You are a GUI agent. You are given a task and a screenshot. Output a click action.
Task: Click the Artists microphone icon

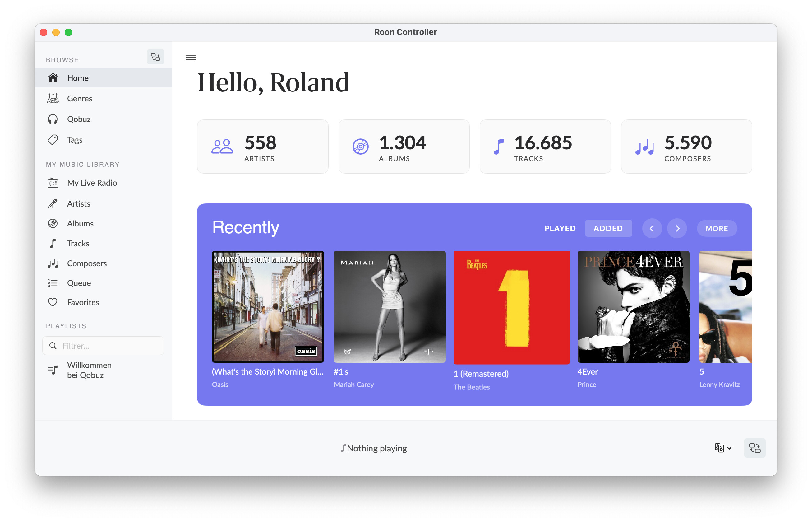tap(53, 204)
